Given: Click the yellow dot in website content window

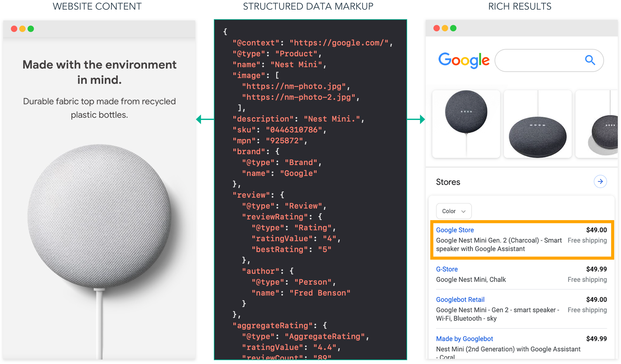Looking at the screenshot, I should click(22, 29).
